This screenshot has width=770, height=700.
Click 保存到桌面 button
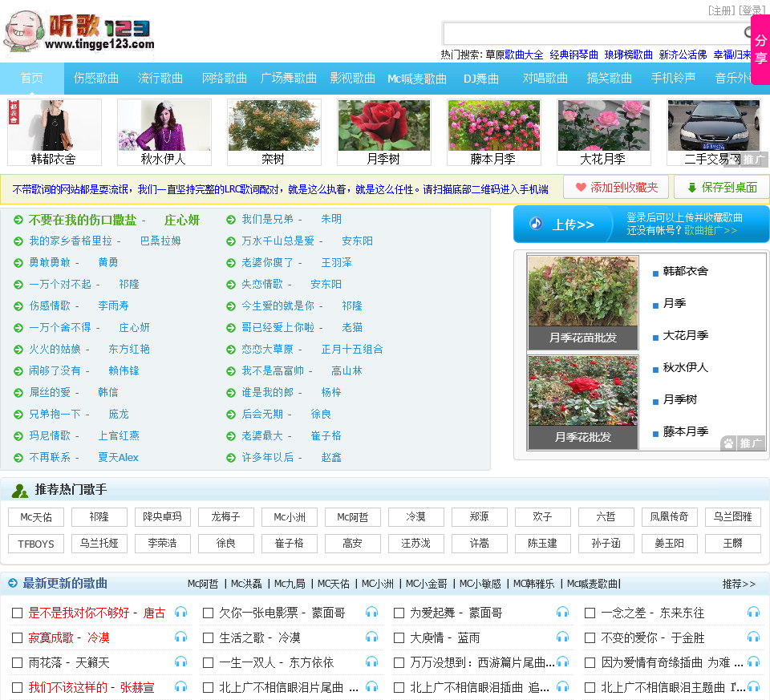(722, 187)
